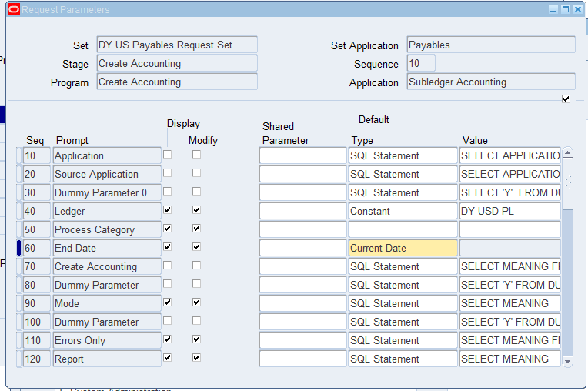The height and width of the screenshot is (391, 588).
Task: Uncheck Modify for Report row
Action: (196, 358)
